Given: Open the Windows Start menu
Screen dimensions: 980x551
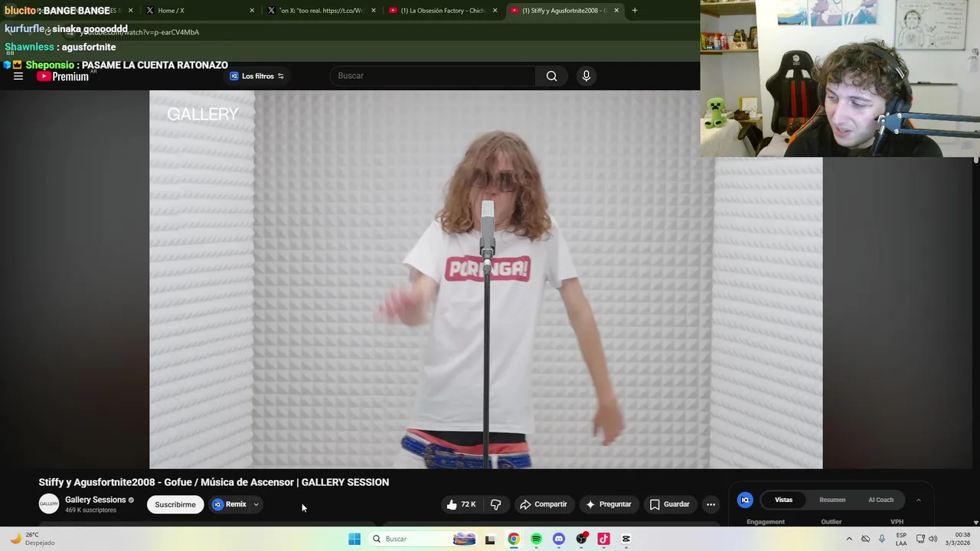Looking at the screenshot, I should (x=354, y=539).
